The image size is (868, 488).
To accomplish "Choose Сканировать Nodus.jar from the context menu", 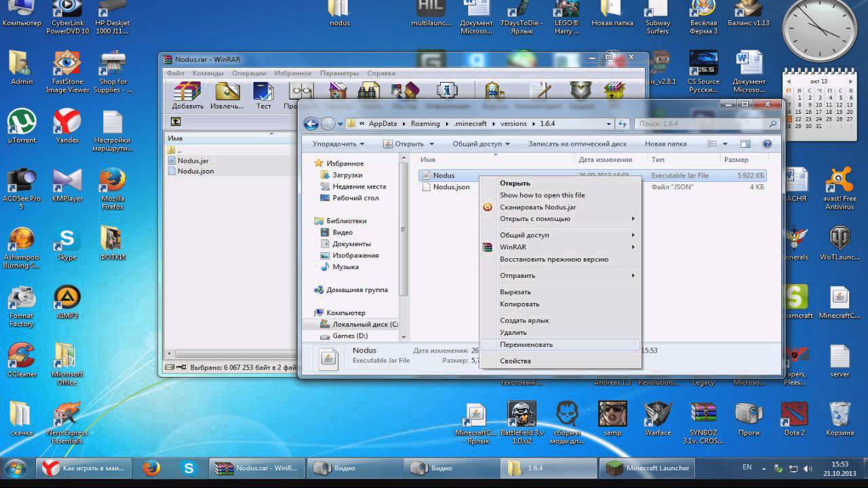I will coord(560,207).
